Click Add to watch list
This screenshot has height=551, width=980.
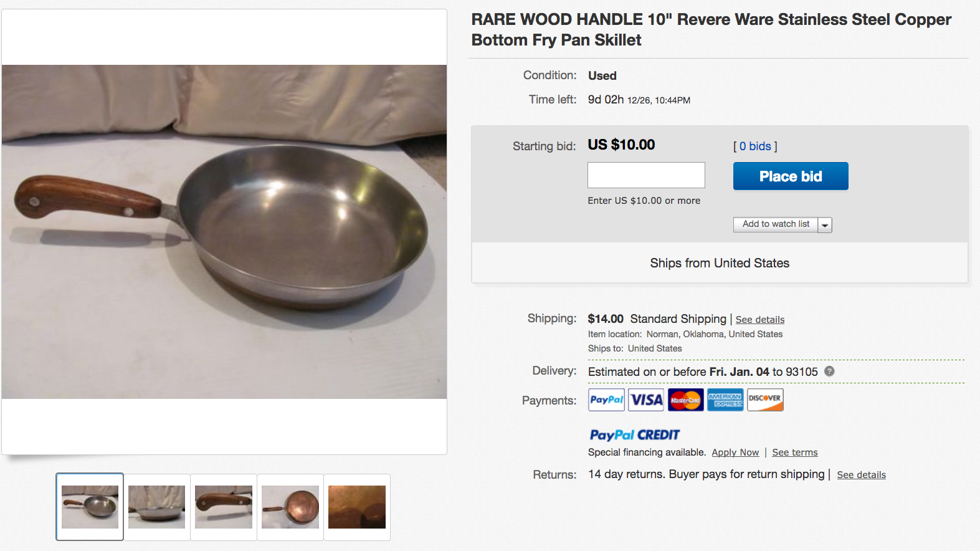click(775, 224)
